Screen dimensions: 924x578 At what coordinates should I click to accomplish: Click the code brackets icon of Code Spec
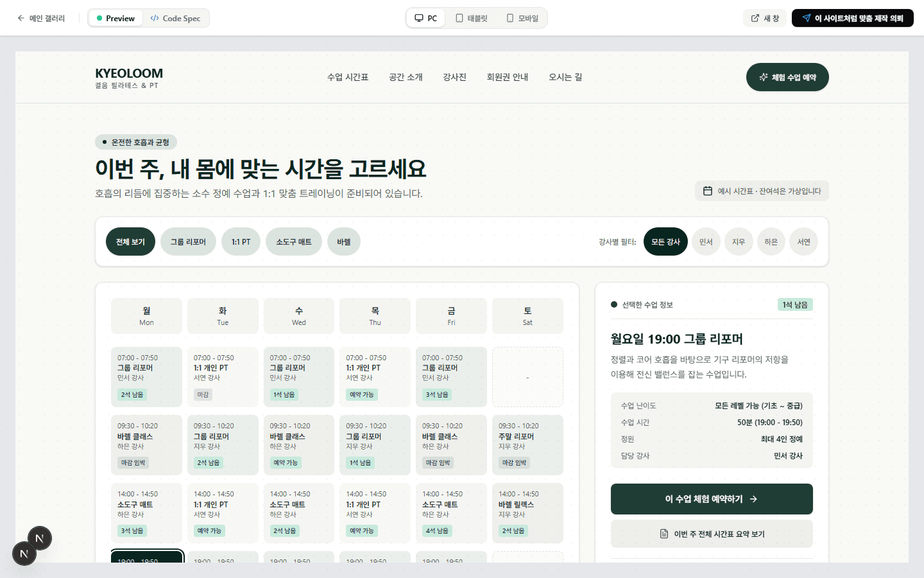click(155, 18)
